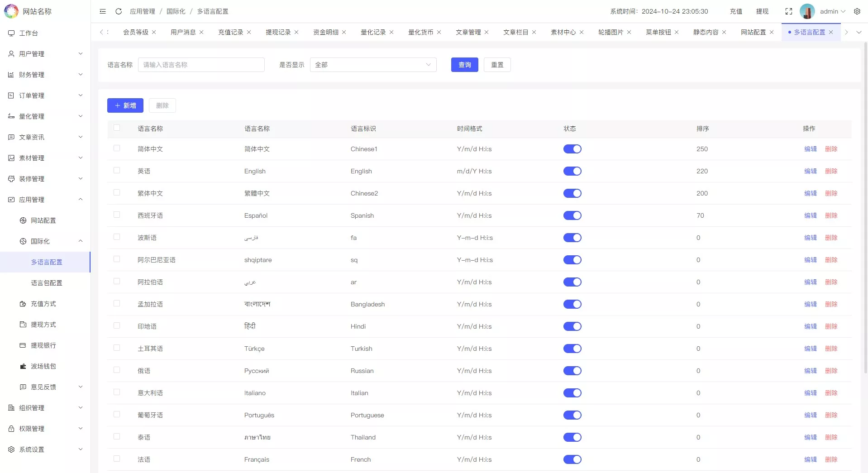Screen dimensions: 868x473
Task: Click the 国际化 globe icon in sidebar
Action: point(22,241)
